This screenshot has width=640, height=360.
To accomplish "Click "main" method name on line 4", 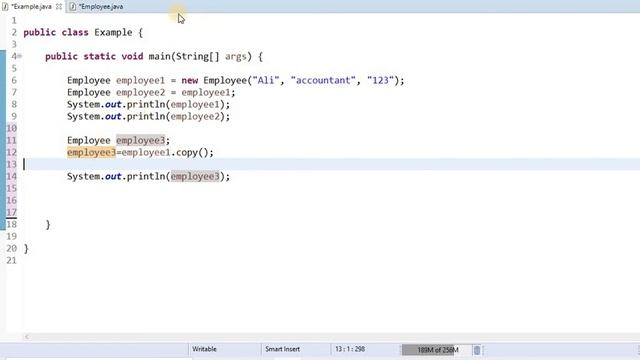I will (x=159, y=56).
